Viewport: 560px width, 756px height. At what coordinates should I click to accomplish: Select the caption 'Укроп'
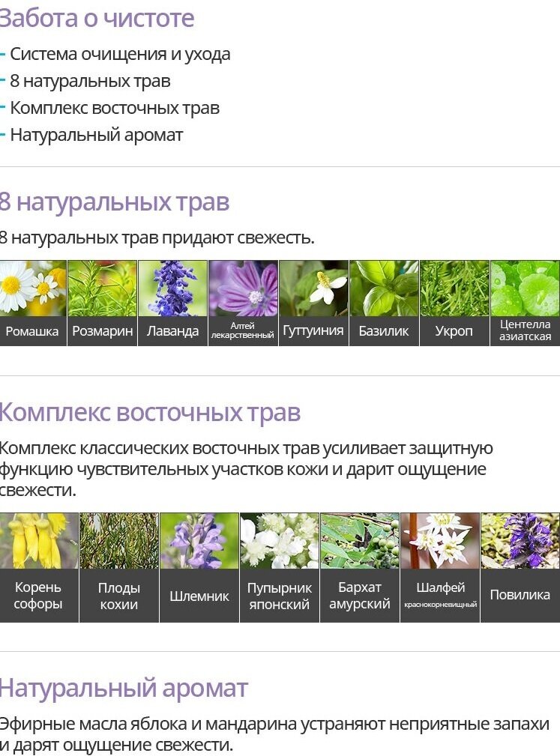pyautogui.click(x=454, y=331)
